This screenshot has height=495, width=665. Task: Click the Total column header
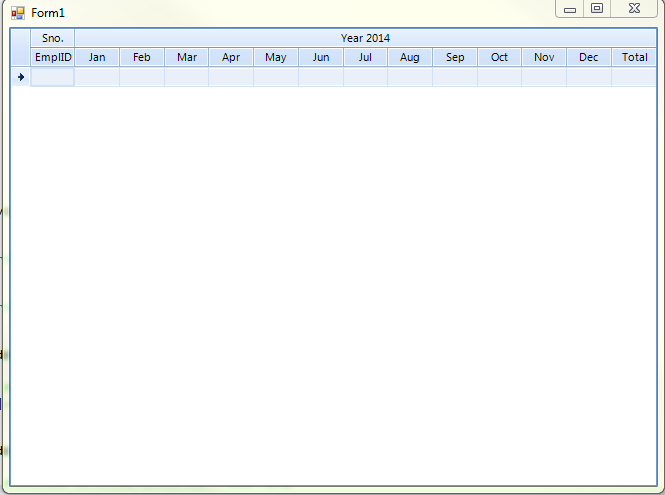click(634, 57)
